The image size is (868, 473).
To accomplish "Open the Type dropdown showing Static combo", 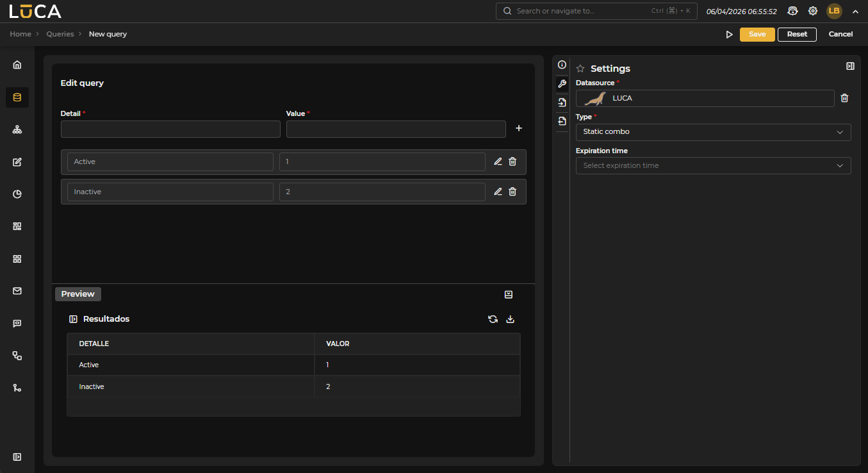I will [713, 132].
